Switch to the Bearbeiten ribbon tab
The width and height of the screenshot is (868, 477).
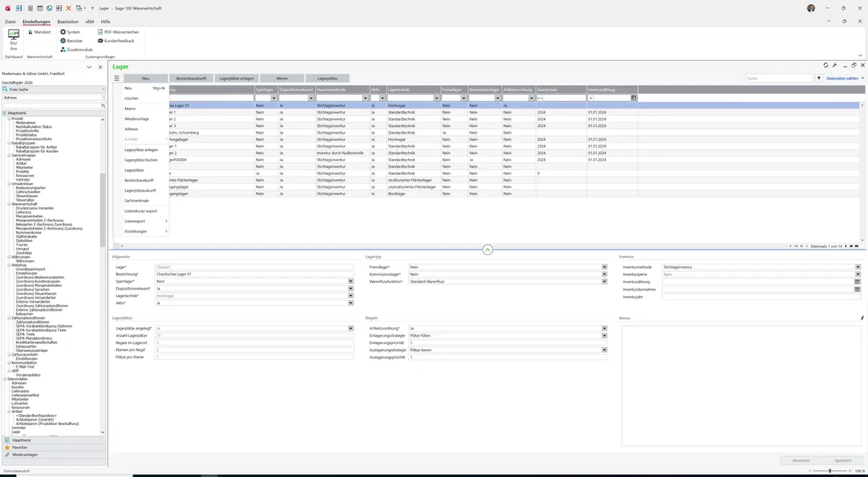point(68,22)
